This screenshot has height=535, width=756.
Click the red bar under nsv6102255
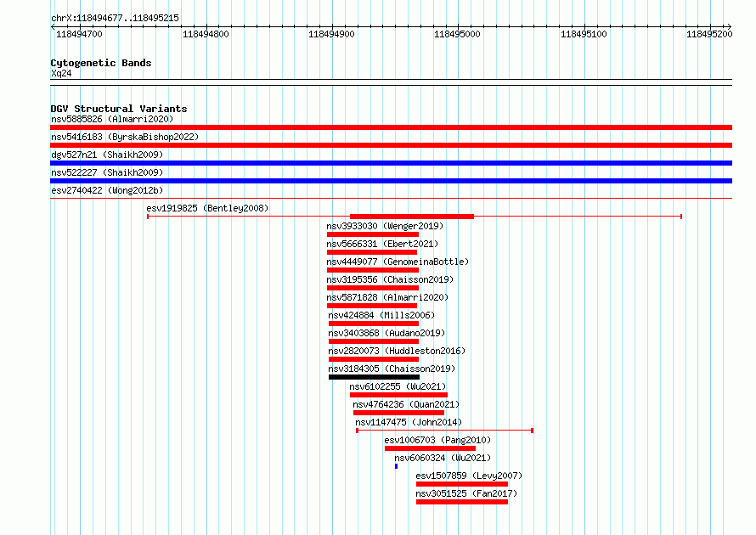(x=398, y=395)
